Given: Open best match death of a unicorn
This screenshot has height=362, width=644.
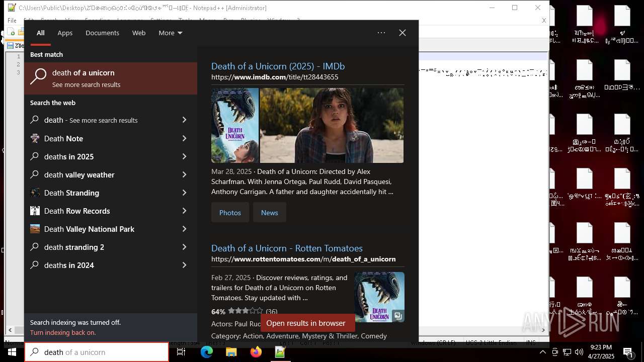Looking at the screenshot, I should [x=111, y=78].
